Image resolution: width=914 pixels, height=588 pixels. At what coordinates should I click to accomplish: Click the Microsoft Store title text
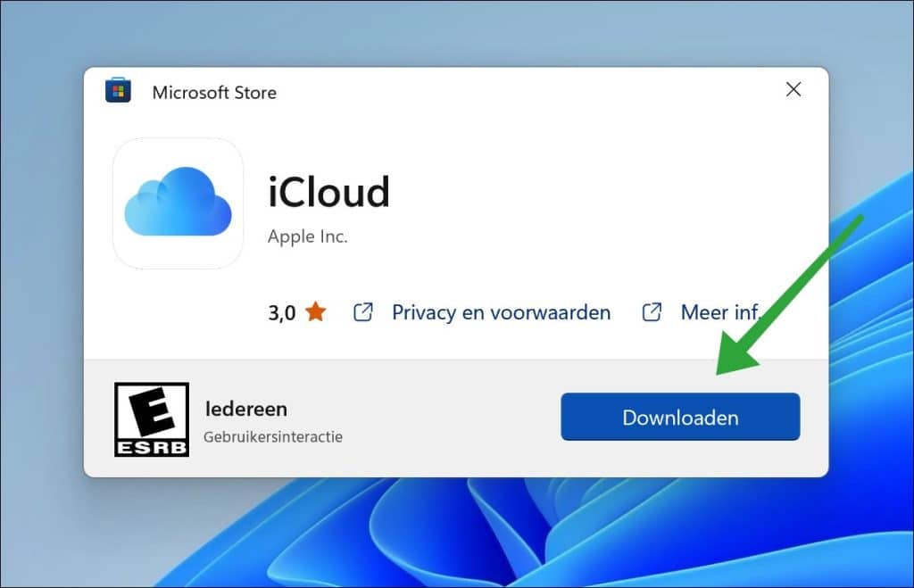tap(214, 92)
